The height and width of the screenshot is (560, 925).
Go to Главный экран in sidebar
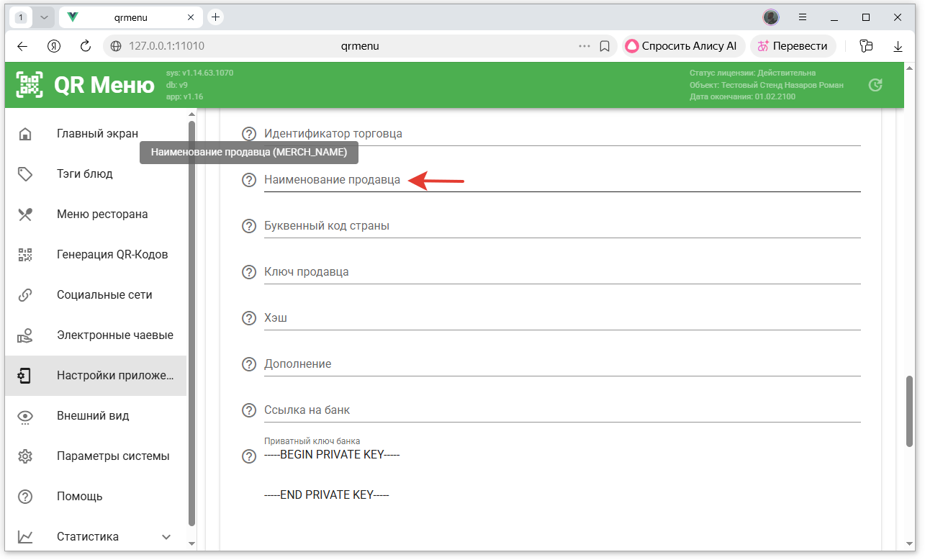96,134
